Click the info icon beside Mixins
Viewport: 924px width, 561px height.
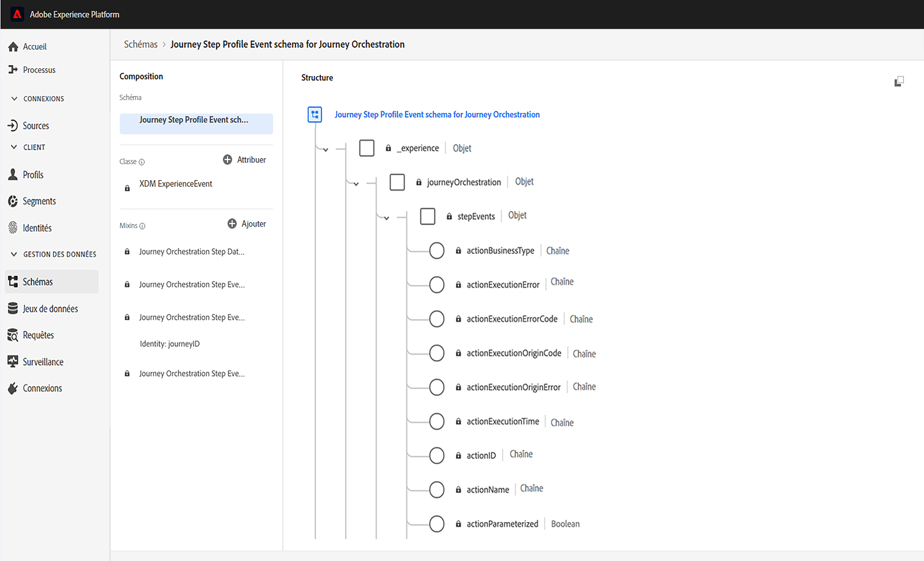[143, 226]
